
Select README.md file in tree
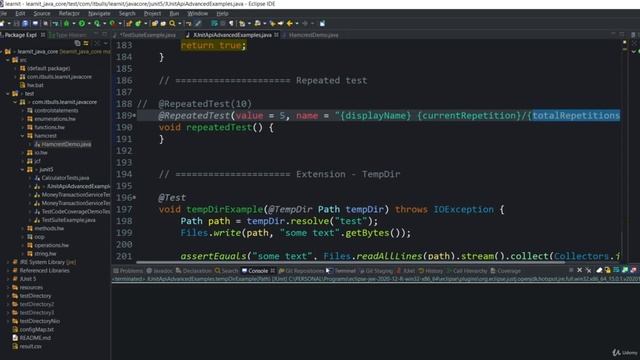[x=35, y=338]
